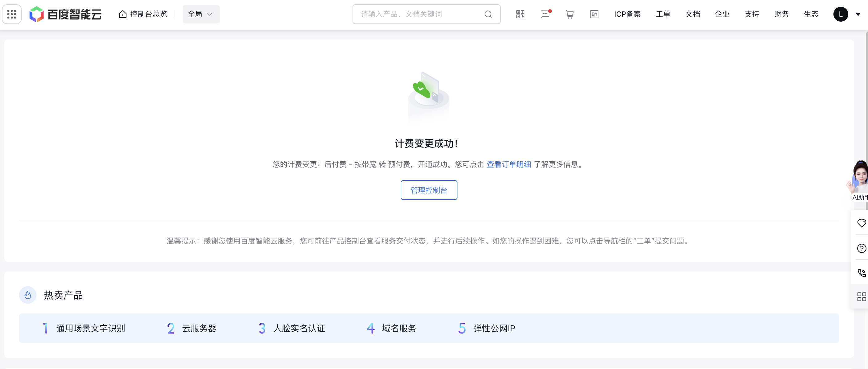Open message notifications with red badge

point(545,14)
